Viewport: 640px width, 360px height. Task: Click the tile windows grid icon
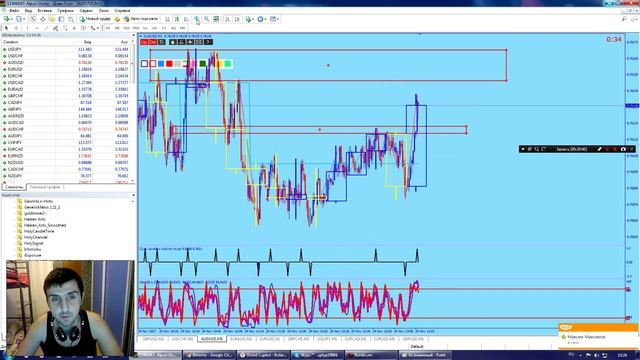pos(216,19)
